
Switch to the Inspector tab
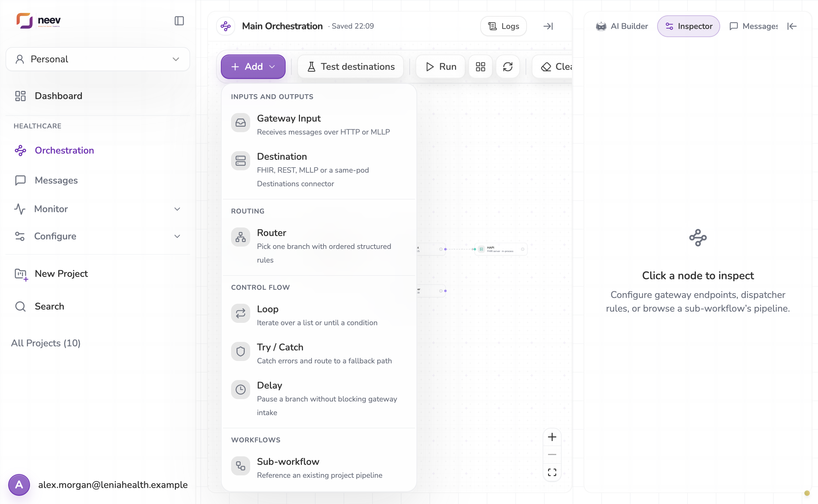(x=688, y=26)
